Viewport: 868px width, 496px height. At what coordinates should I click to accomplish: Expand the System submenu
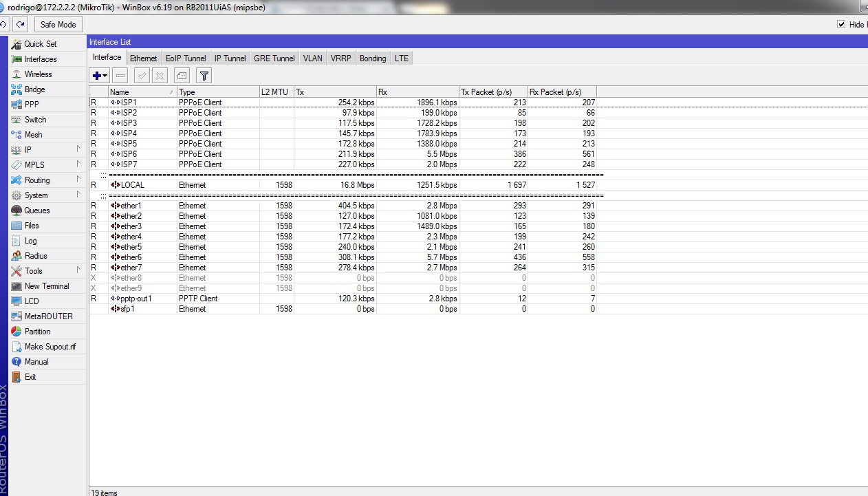(x=47, y=195)
